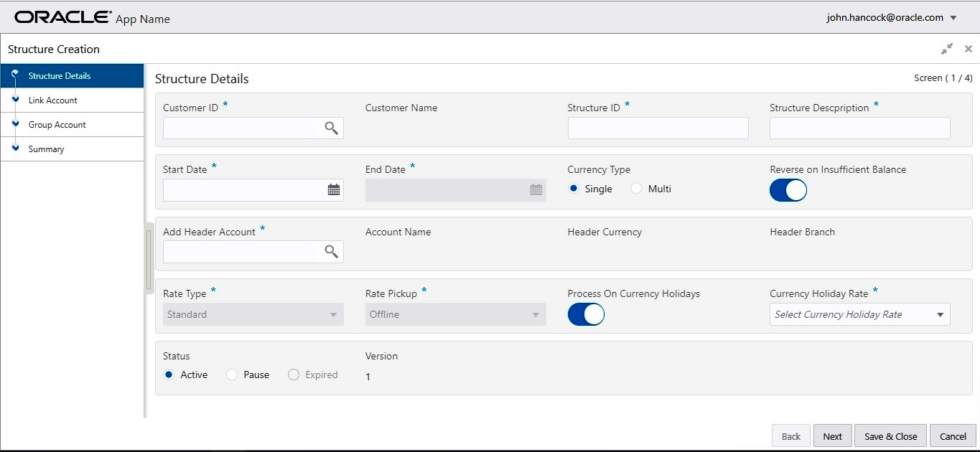
Task: Toggle Reverse on Insufficient Balance switch
Action: [x=788, y=190]
